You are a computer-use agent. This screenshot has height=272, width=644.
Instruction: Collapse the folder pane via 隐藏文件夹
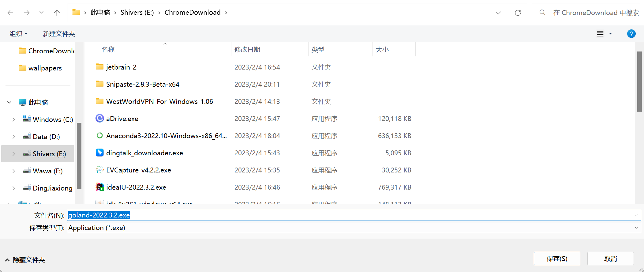25,260
